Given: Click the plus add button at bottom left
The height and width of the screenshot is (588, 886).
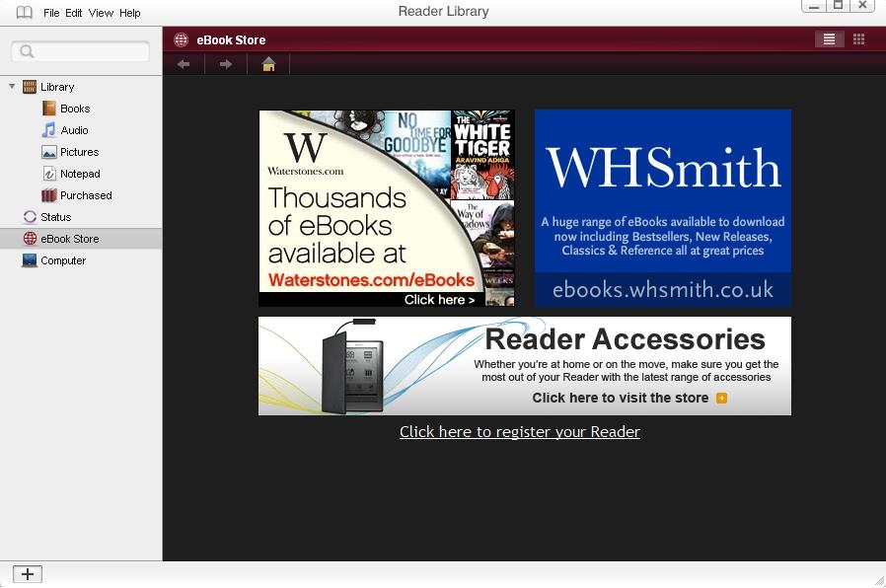Looking at the screenshot, I should point(27,574).
